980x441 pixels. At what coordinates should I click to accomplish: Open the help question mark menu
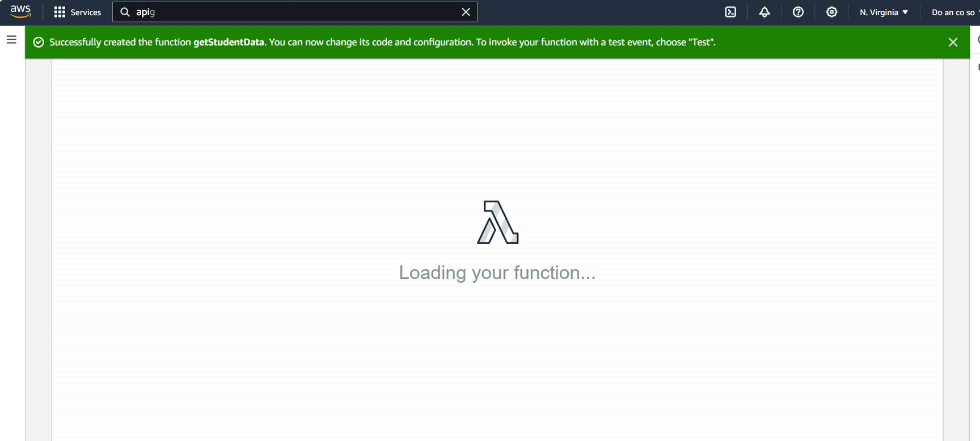click(798, 12)
